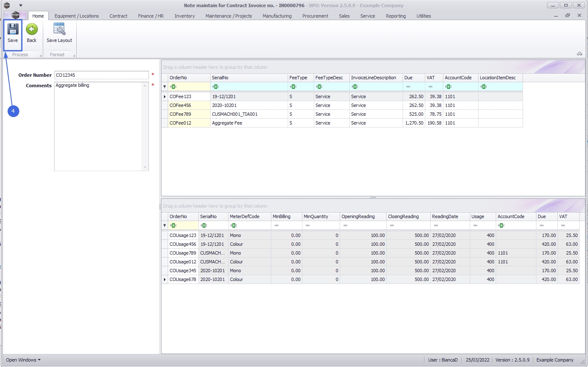
Task: Click the Order Number input field
Action: point(101,75)
